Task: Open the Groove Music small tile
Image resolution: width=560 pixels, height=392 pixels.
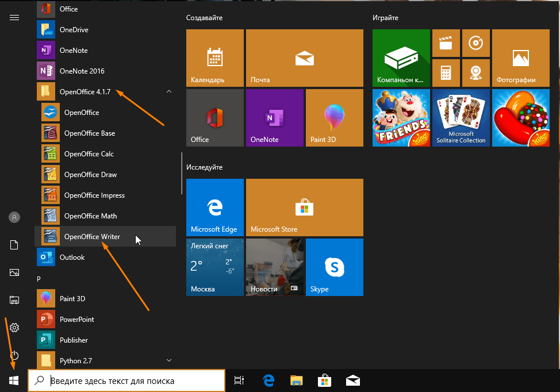Action: click(x=475, y=43)
